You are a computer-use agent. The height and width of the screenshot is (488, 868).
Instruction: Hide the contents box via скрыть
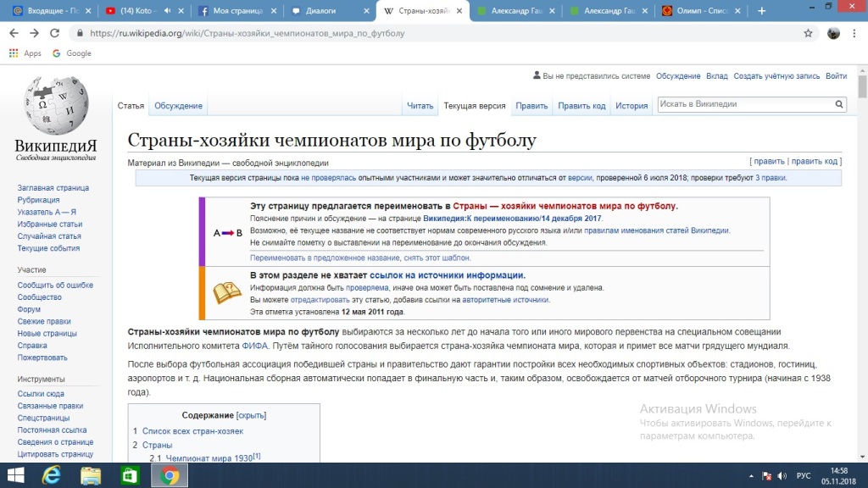[x=251, y=415]
